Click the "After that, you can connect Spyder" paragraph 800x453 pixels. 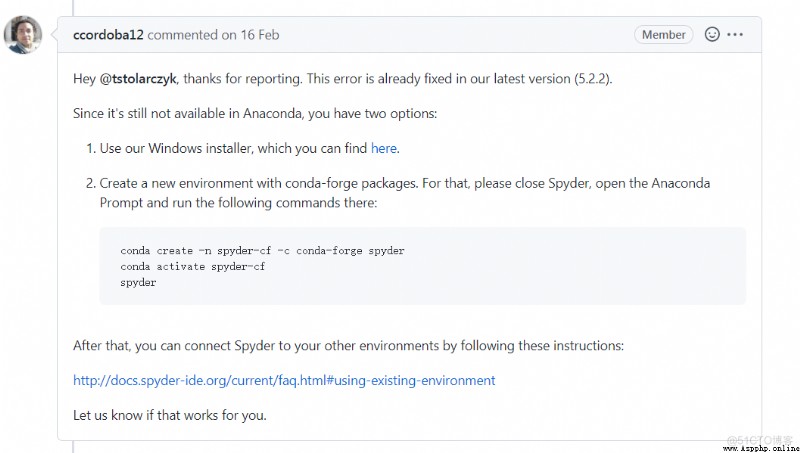click(348, 346)
